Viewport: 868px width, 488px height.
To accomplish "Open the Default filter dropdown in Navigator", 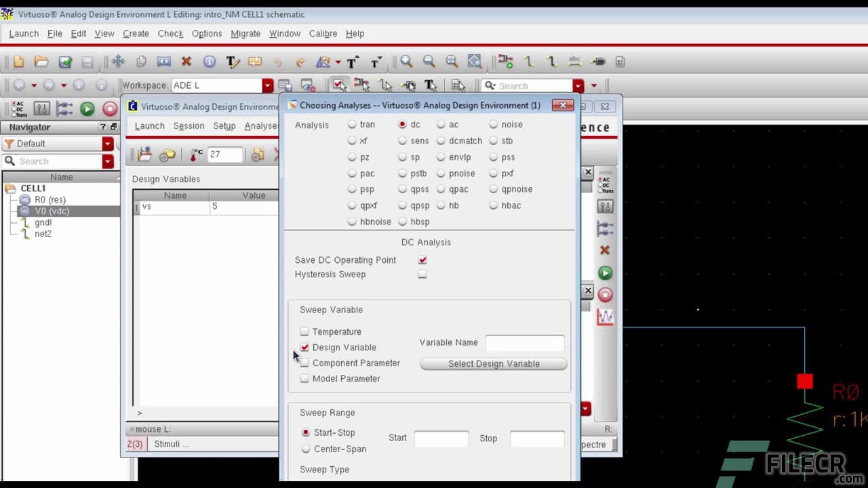I will (x=108, y=143).
